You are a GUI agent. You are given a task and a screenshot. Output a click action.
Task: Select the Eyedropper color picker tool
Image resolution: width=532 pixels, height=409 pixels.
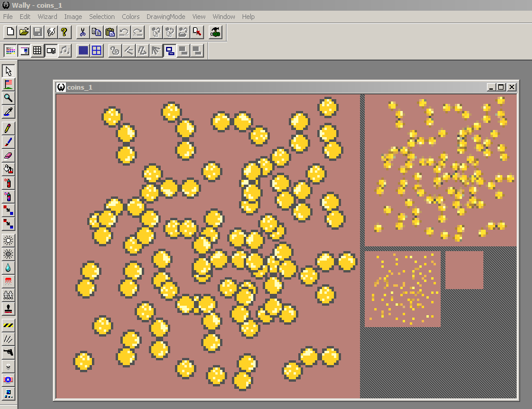click(x=8, y=112)
